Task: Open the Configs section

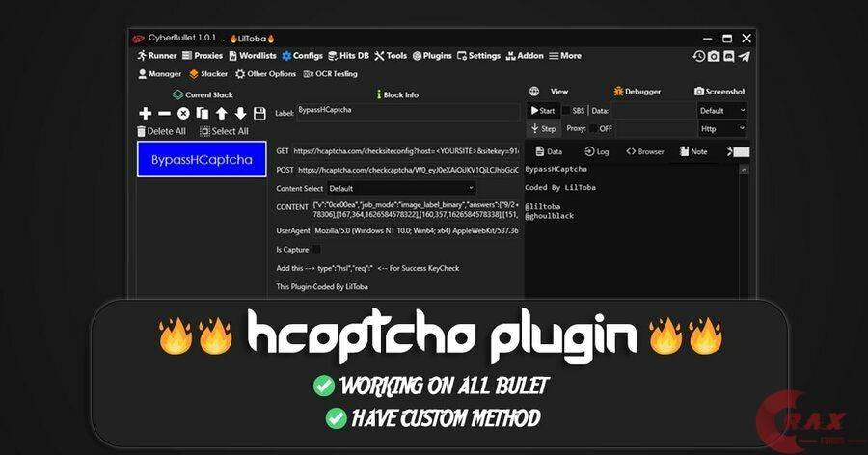Action: (302, 55)
